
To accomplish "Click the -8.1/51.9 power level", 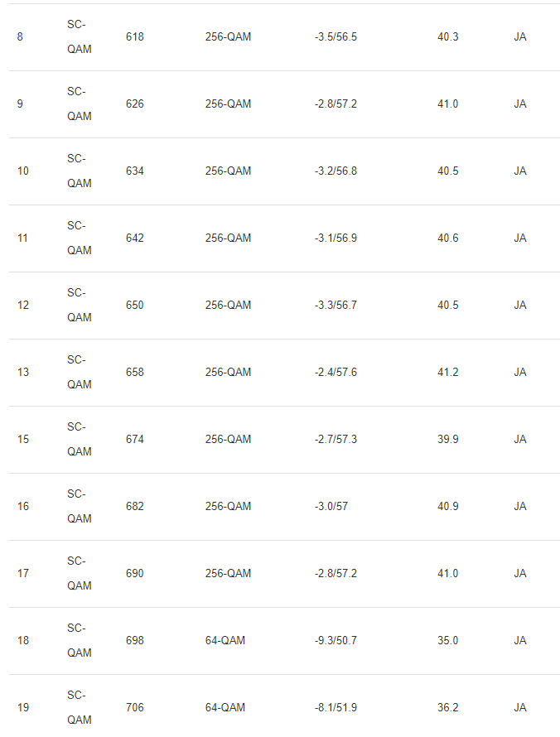I will click(336, 708).
